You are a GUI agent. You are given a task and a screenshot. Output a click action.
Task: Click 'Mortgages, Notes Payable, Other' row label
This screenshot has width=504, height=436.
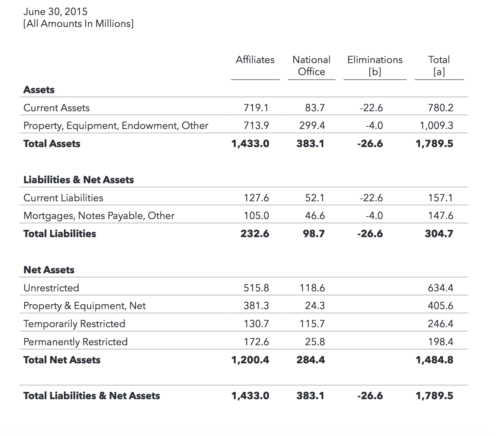click(99, 216)
